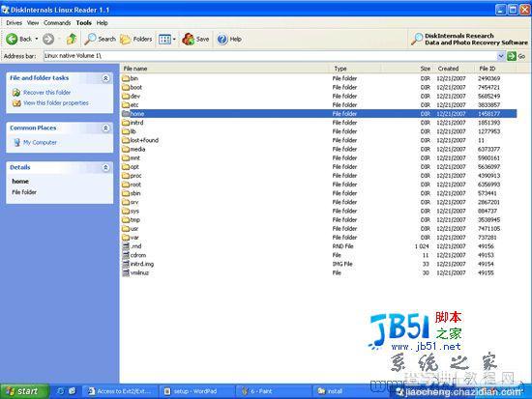Select the home folder icon
This screenshot has height=399, width=532.
pyautogui.click(x=126, y=114)
